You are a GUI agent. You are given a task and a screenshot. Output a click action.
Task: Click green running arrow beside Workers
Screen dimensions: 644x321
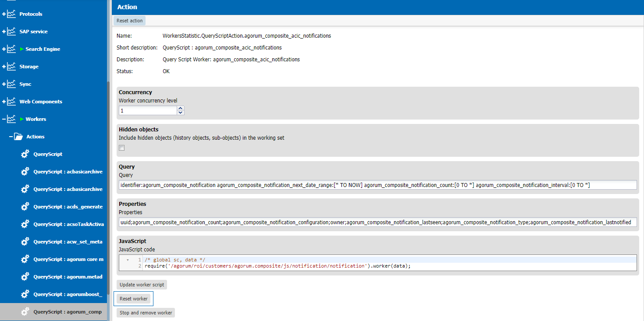coord(22,119)
